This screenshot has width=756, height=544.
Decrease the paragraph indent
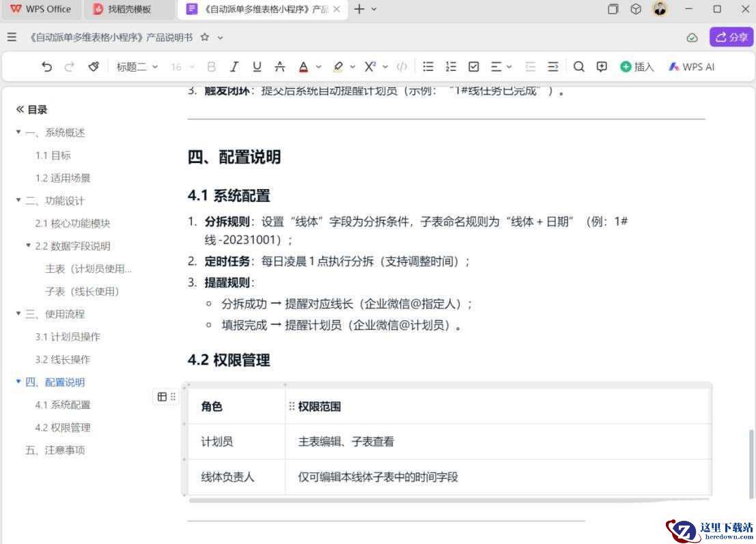point(531,66)
